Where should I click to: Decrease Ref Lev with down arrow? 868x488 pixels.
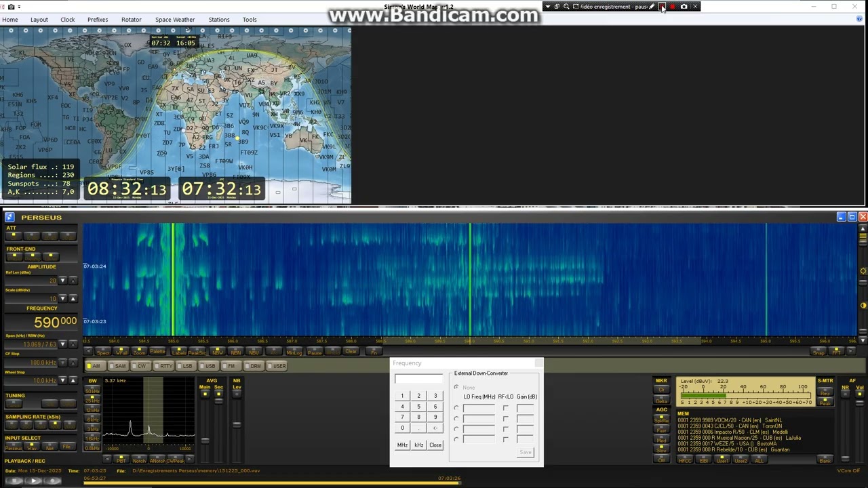pyautogui.click(x=62, y=280)
